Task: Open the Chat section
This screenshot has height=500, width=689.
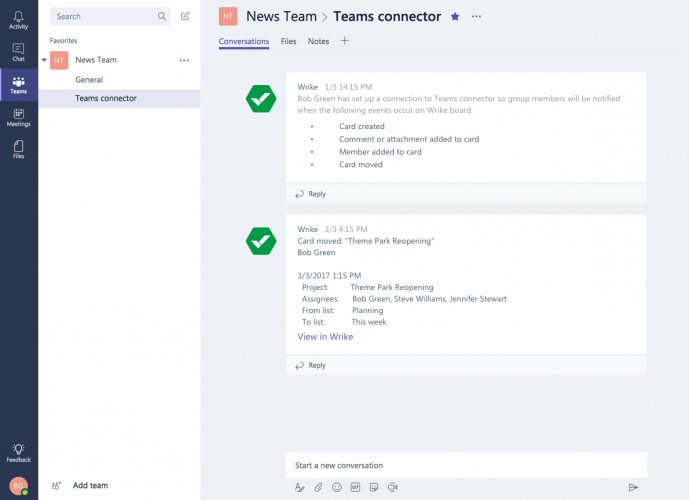Action: coord(18,52)
